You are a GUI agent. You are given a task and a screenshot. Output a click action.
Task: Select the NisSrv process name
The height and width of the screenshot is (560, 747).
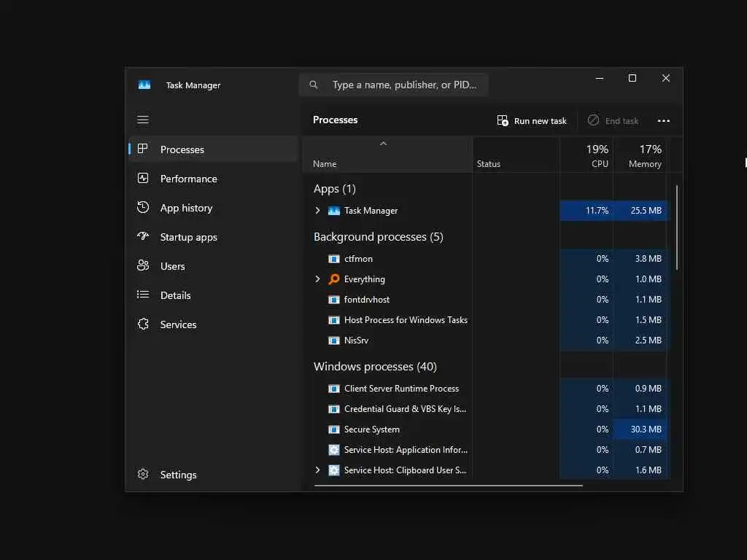[x=356, y=341]
